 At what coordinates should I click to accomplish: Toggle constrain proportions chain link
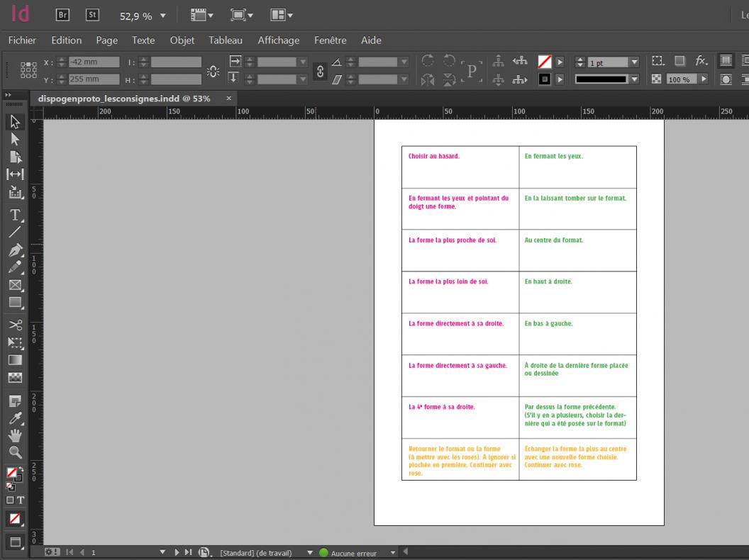click(320, 71)
